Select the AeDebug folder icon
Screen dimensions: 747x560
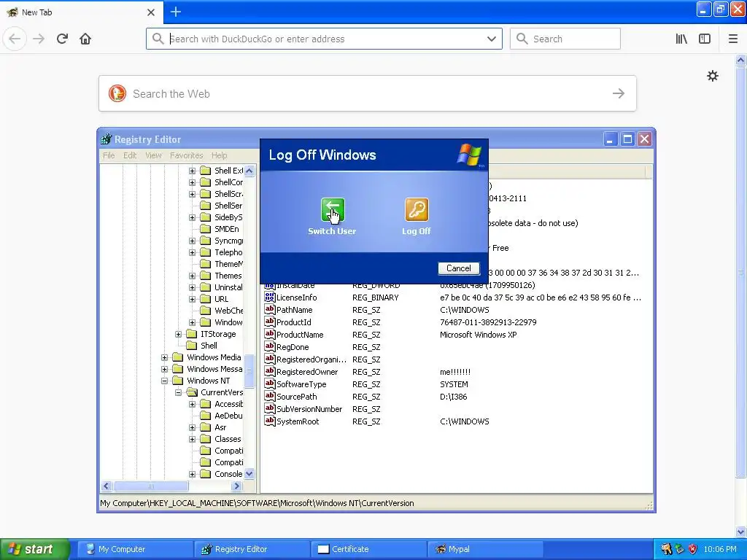(x=206, y=416)
